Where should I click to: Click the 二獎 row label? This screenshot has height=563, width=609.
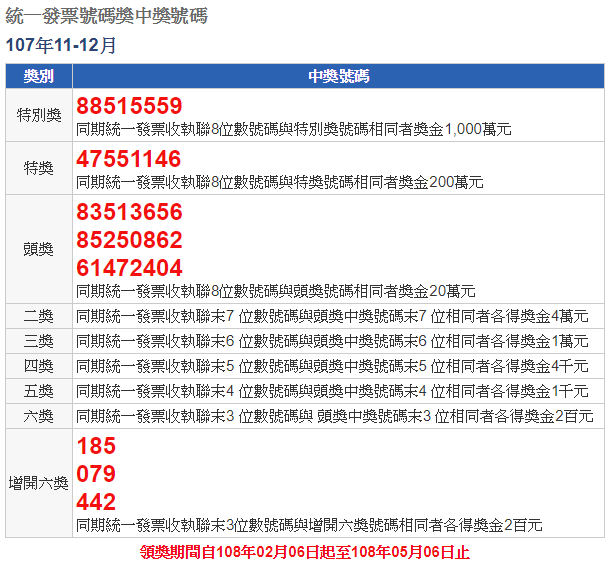click(x=39, y=316)
